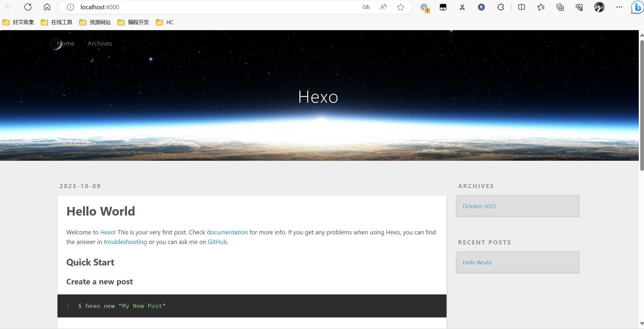Click the home page icon
644x329 pixels.
47,7
